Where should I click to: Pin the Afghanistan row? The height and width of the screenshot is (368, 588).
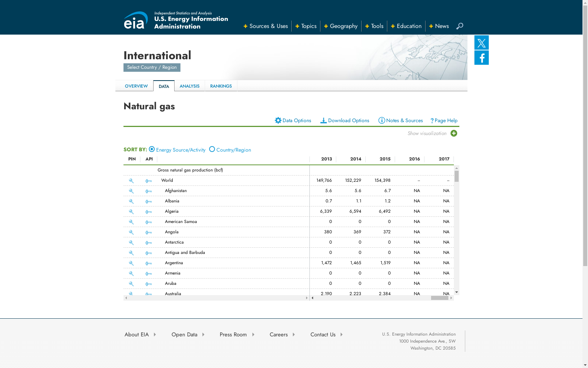pos(131,191)
